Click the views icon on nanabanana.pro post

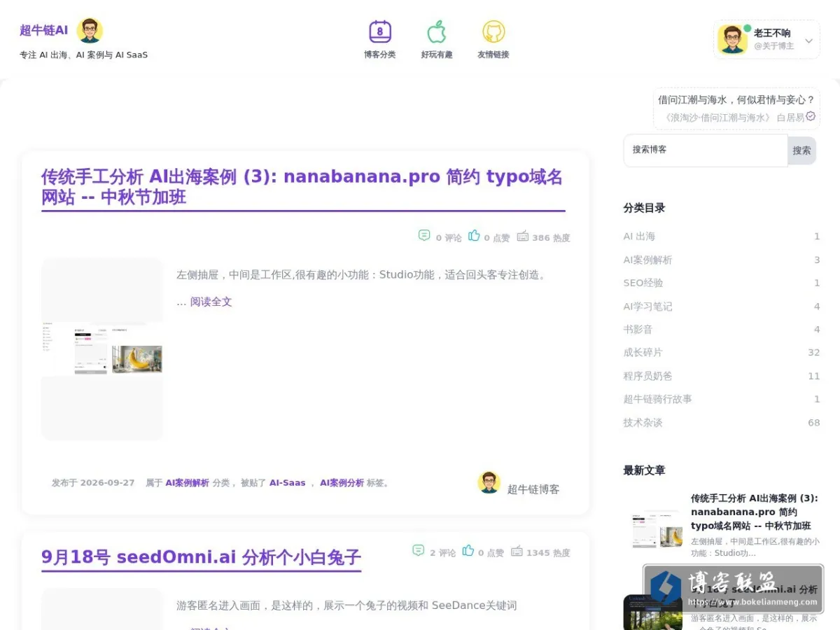(x=523, y=236)
